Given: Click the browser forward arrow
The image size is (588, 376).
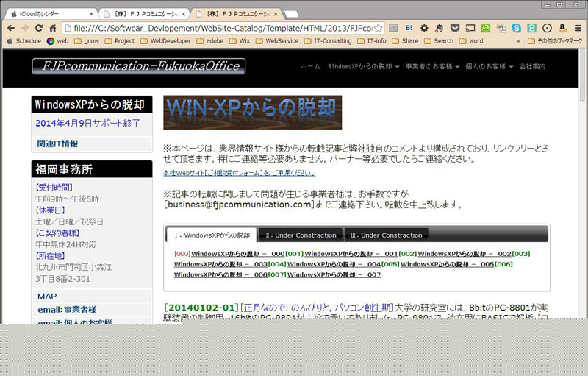Looking at the screenshot, I should tap(25, 28).
